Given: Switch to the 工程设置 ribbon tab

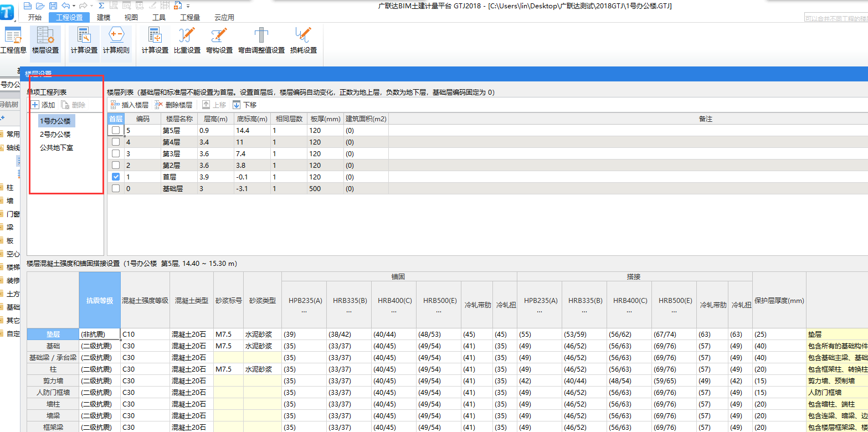Looking at the screenshot, I should tap(69, 17).
